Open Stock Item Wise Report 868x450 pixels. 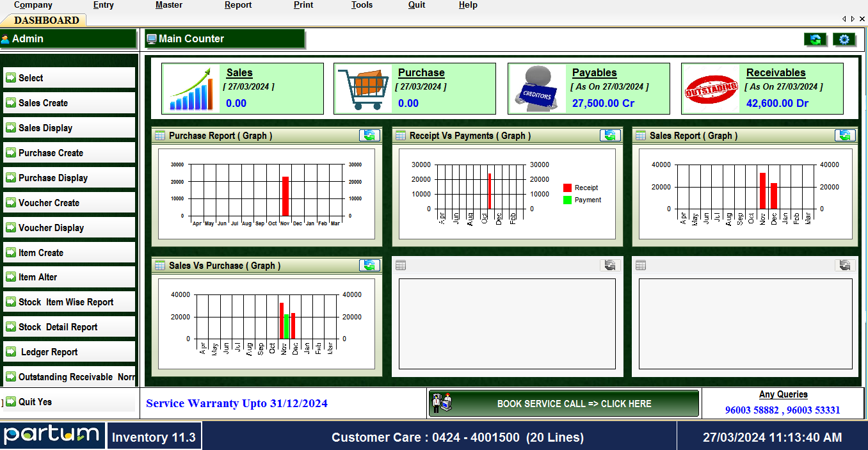69,302
